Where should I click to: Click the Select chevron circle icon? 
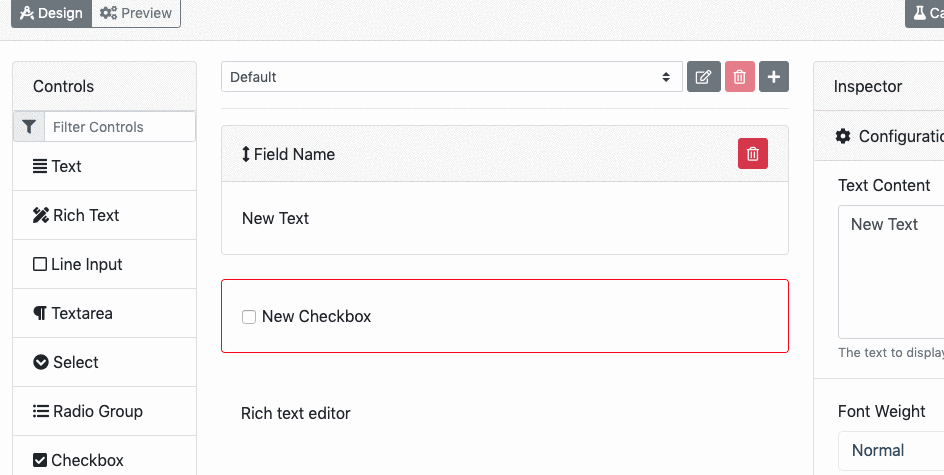point(41,362)
